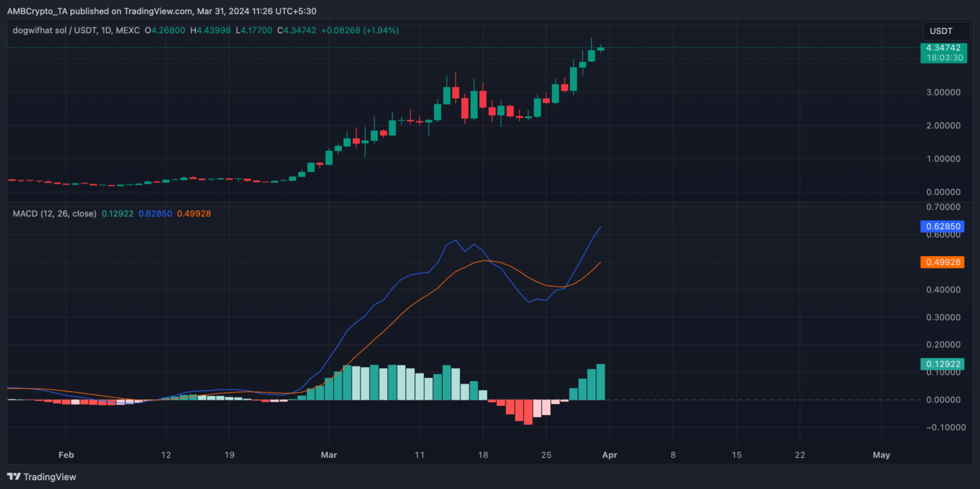Click the teal 0.12922 histogram value label

pos(941,364)
